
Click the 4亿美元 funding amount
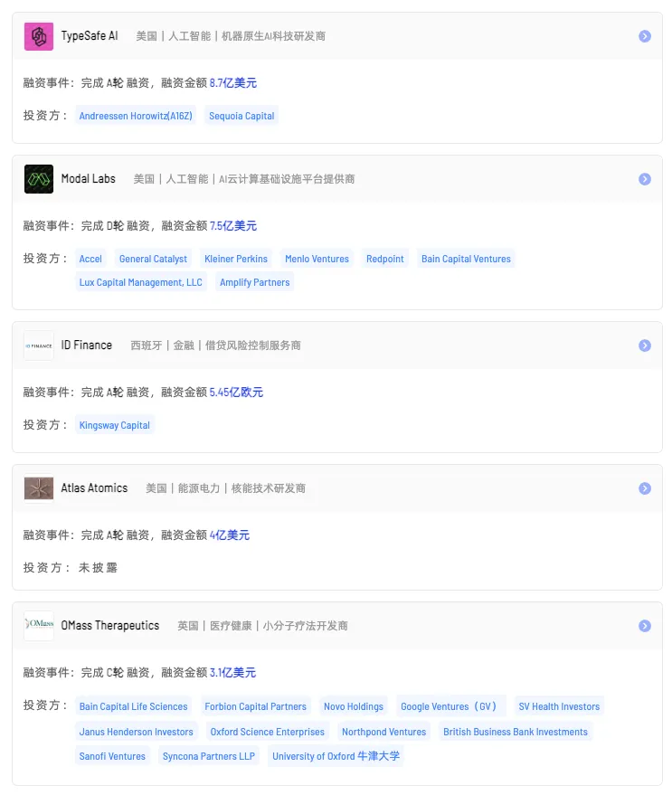(230, 535)
